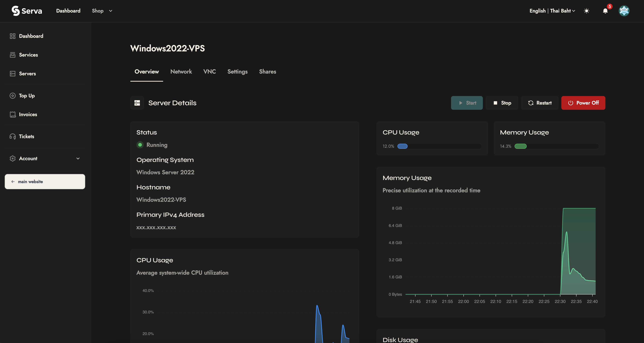Click the Services icon in sidebar
The image size is (644, 343).
12,55
